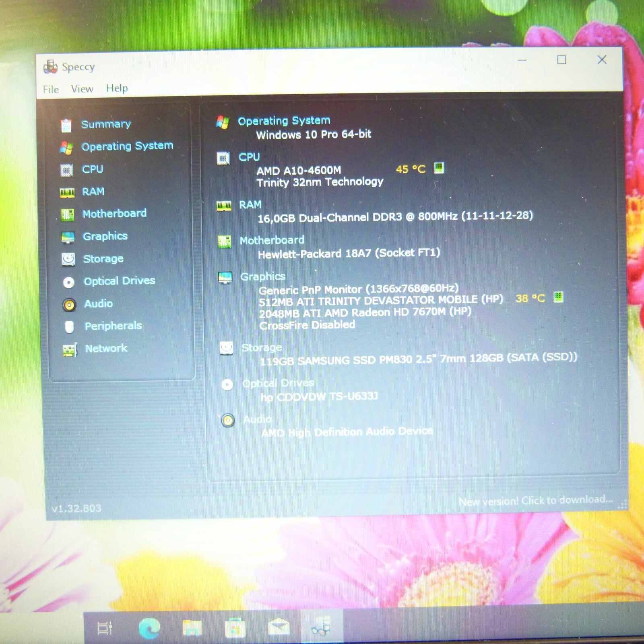644x644 pixels.
Task: Open the Help menu
Action: 117,88
